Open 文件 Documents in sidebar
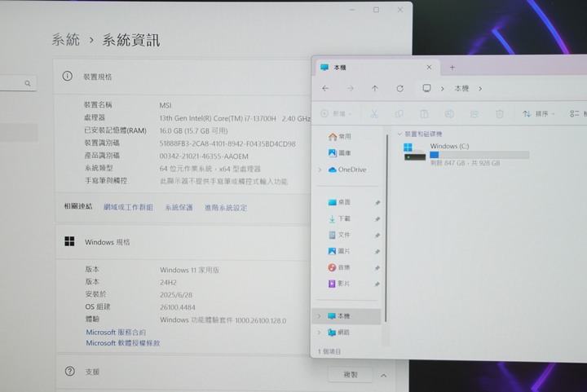Screen dimensions: 587x392 [x=339, y=235]
